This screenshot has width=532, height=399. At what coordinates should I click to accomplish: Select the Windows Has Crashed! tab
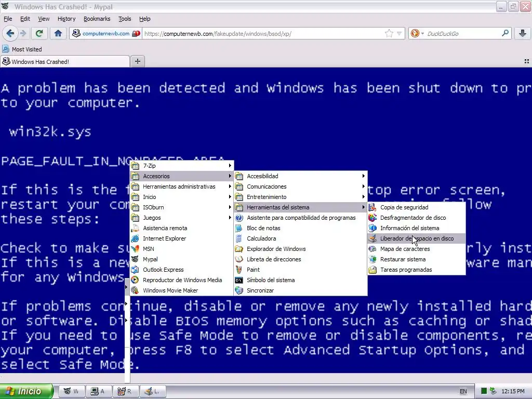(x=65, y=61)
